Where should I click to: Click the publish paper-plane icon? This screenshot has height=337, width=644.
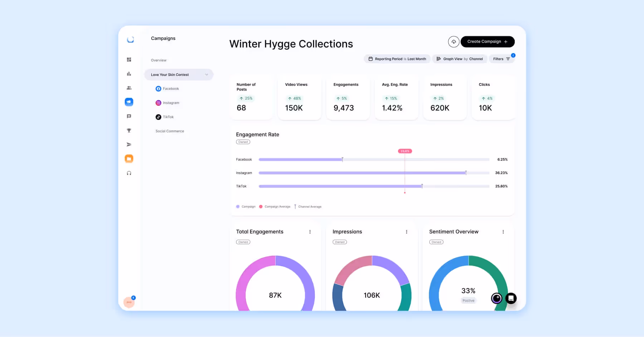(x=129, y=144)
